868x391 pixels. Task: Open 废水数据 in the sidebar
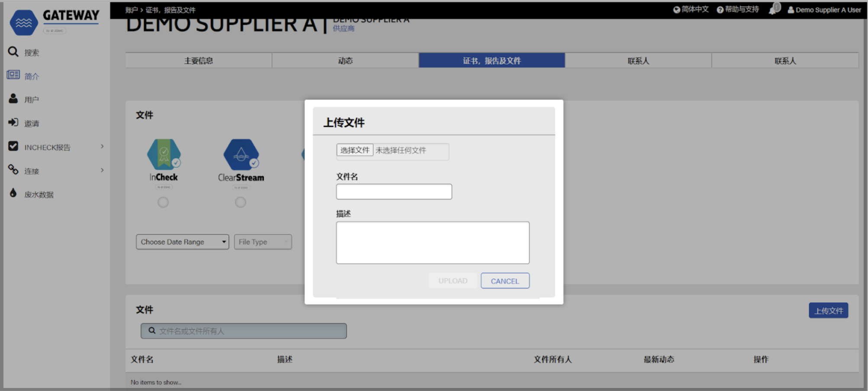(x=39, y=195)
